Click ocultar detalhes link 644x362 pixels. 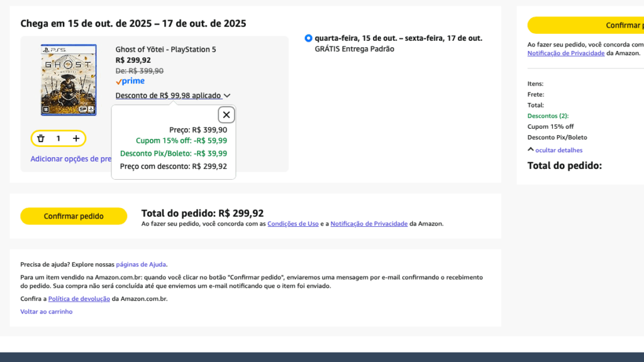(558, 150)
